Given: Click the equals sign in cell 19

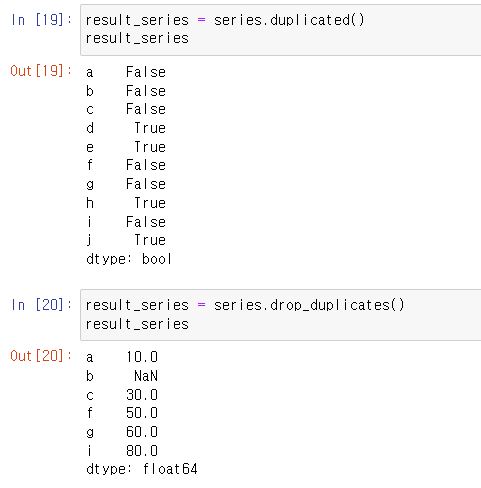Looking at the screenshot, I should 201,20.
